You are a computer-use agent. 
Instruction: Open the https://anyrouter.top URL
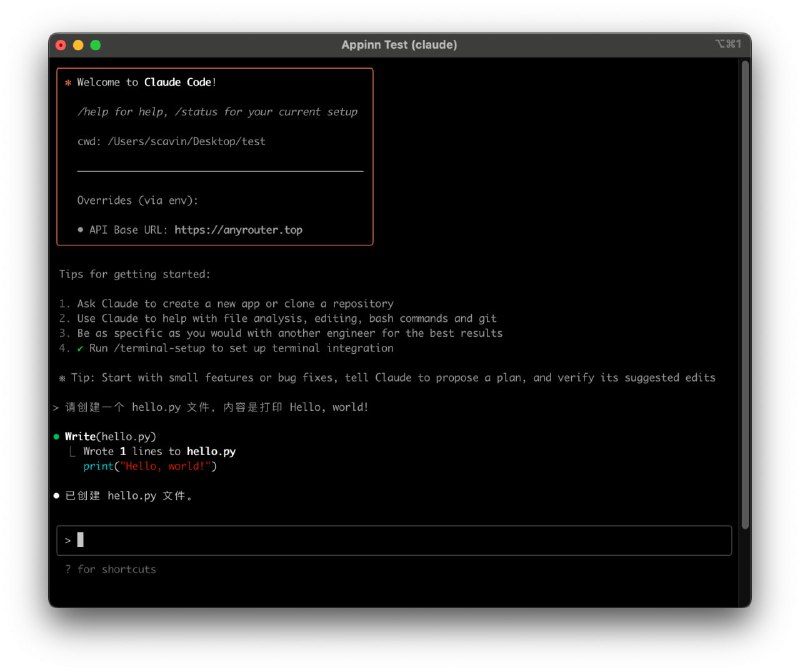click(238, 230)
